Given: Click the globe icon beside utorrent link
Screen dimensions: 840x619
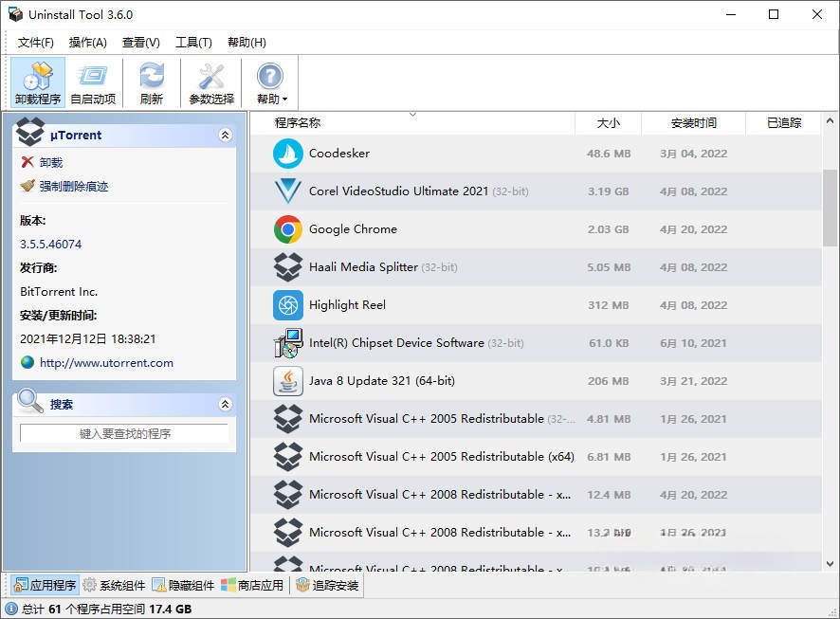Looking at the screenshot, I should point(27,362).
